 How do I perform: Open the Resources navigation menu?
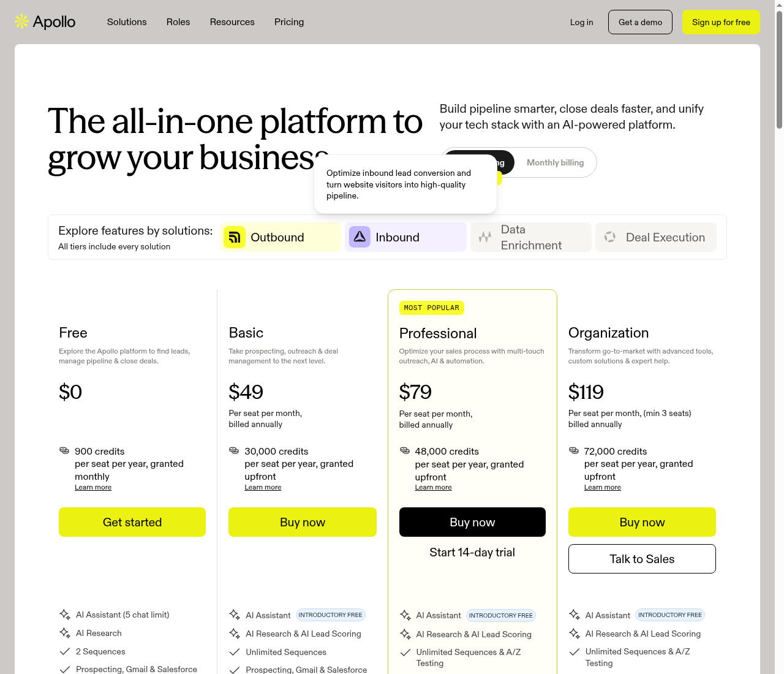232,22
